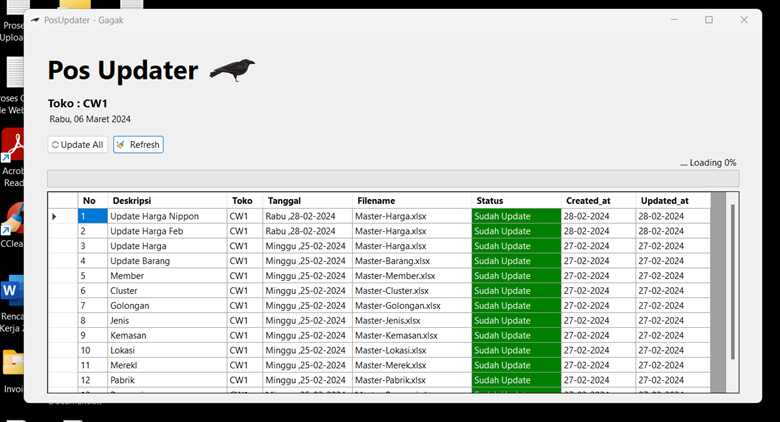Click the Filename column header
Image resolution: width=780 pixels, height=422 pixels.
[x=412, y=201]
